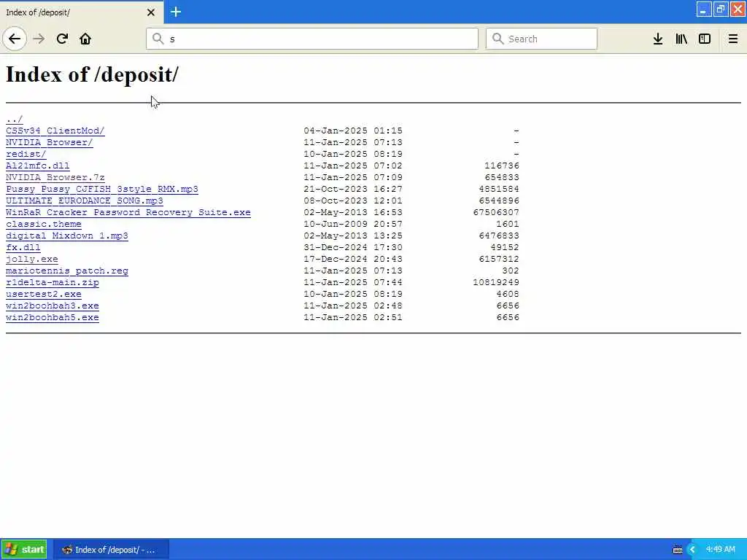
Task: Open the CSSv34_ClientMod/ folder
Action: pos(55,131)
